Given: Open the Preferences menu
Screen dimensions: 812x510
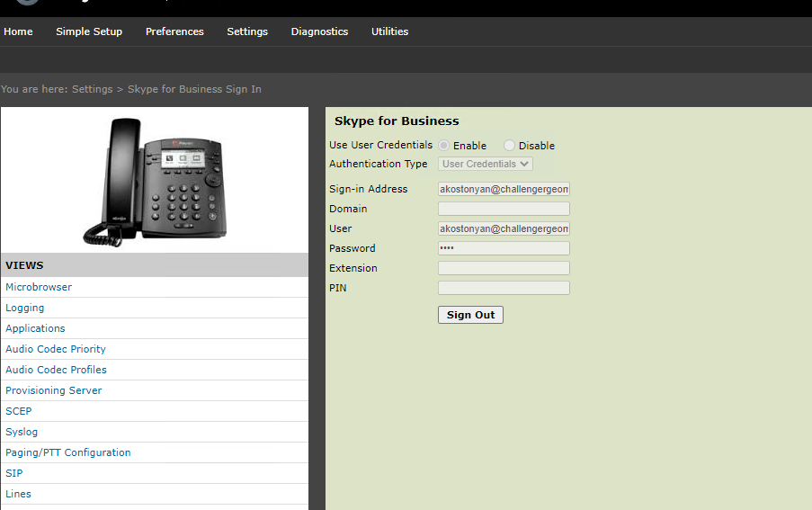Looking at the screenshot, I should [174, 31].
